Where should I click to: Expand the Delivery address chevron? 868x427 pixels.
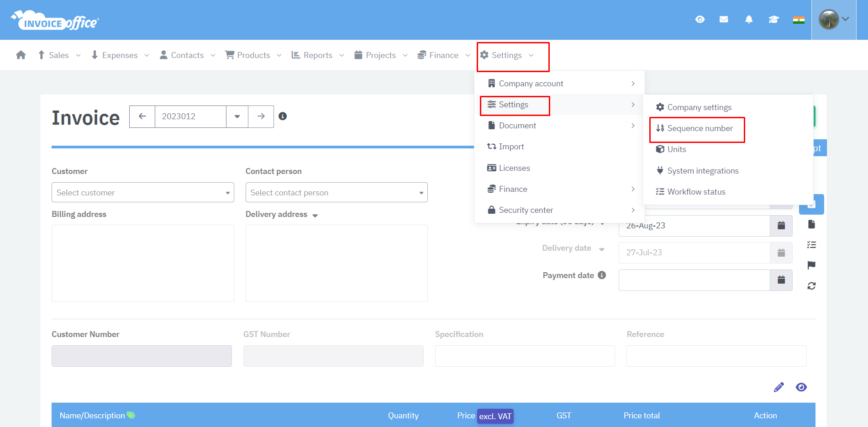(x=315, y=215)
